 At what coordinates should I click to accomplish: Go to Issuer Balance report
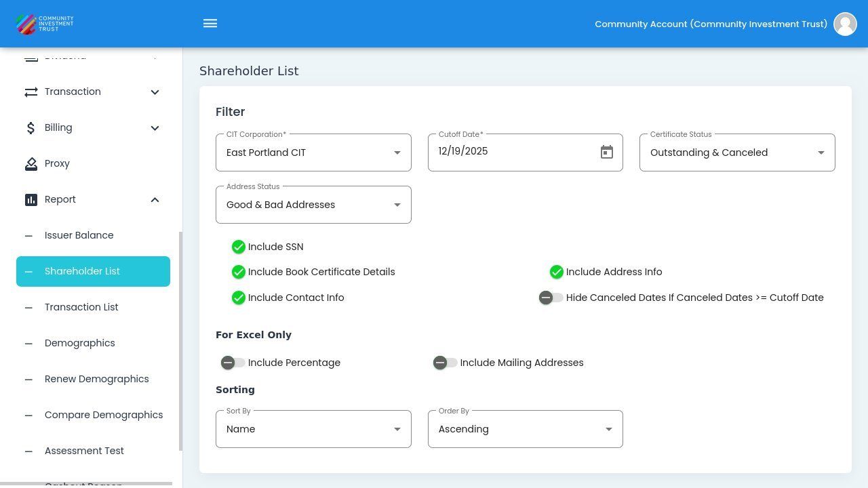pos(79,235)
